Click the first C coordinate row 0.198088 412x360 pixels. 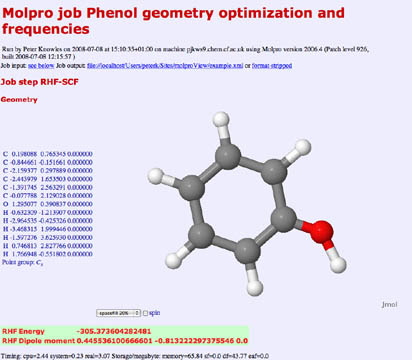click(48, 154)
